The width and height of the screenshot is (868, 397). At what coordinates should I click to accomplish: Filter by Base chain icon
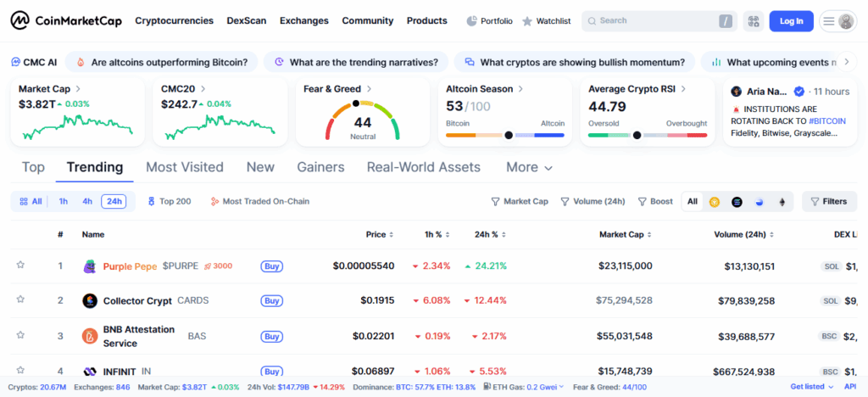pyautogui.click(x=759, y=202)
